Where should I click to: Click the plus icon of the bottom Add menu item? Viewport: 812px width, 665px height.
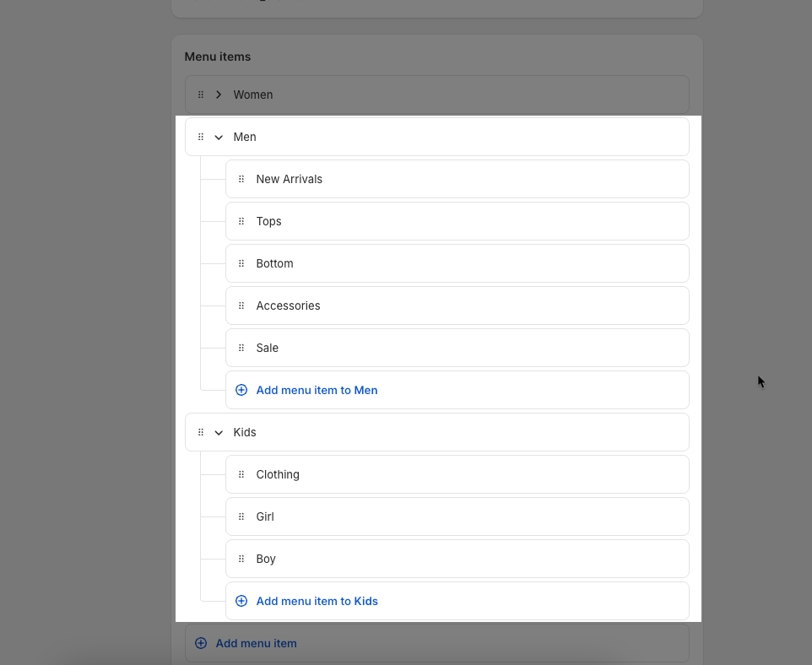[x=201, y=643]
